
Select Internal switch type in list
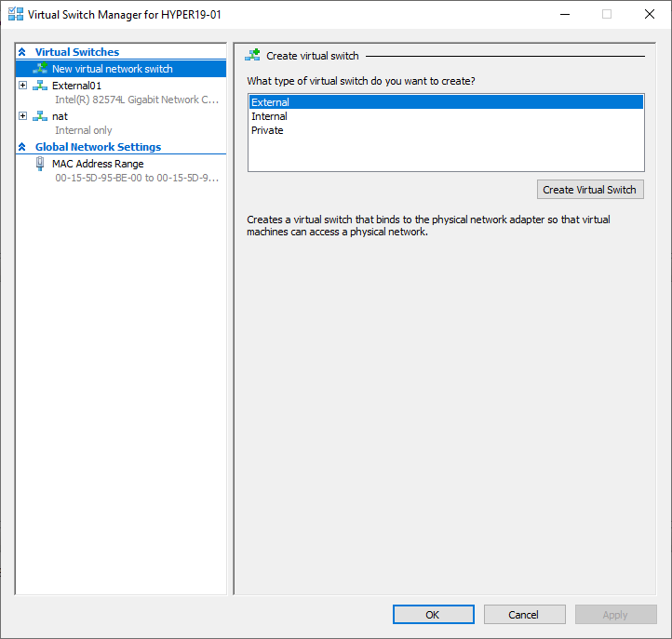[x=446, y=116]
